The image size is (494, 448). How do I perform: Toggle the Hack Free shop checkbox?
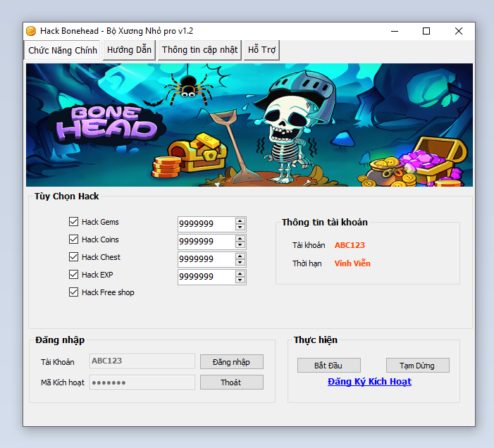(73, 292)
